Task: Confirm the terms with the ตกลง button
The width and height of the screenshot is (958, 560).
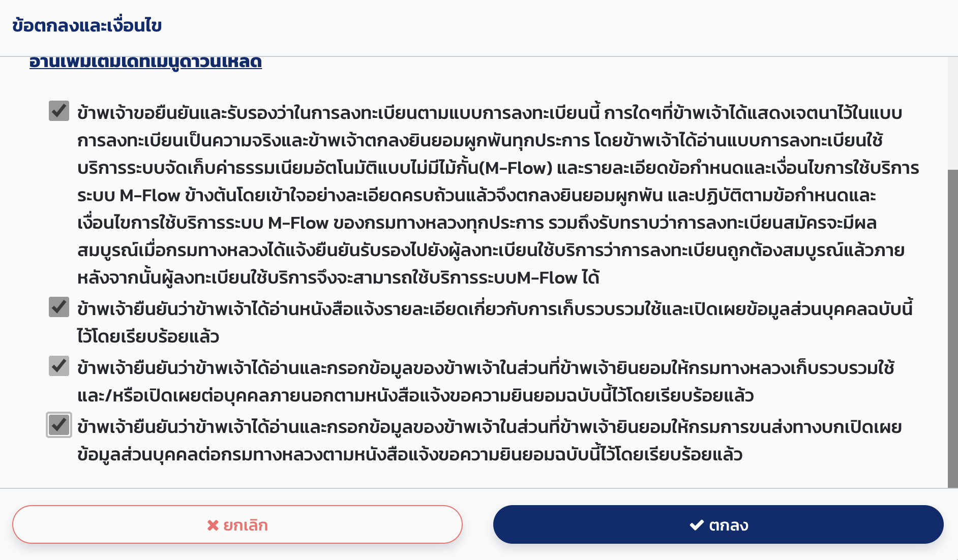Action: (718, 524)
